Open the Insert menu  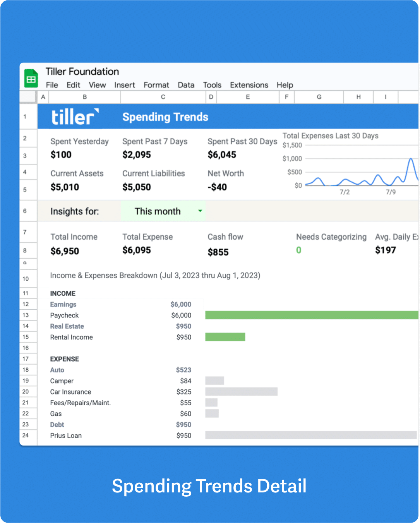[125, 85]
